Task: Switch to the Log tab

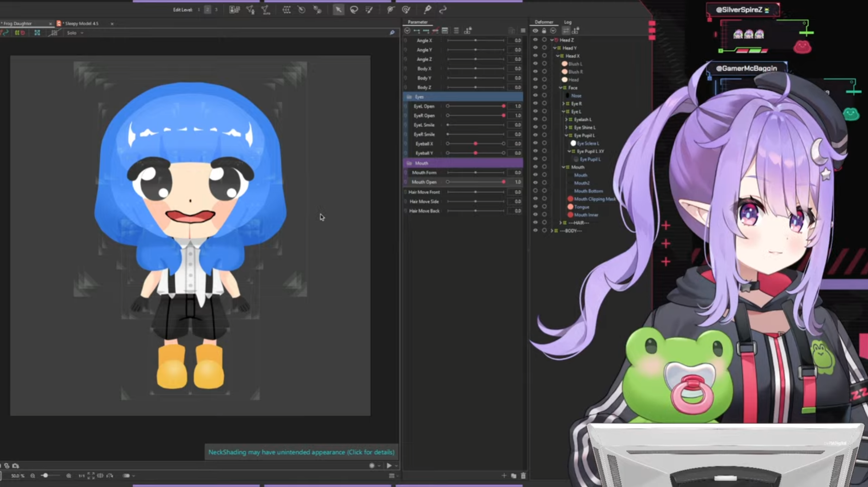Action: (567, 22)
